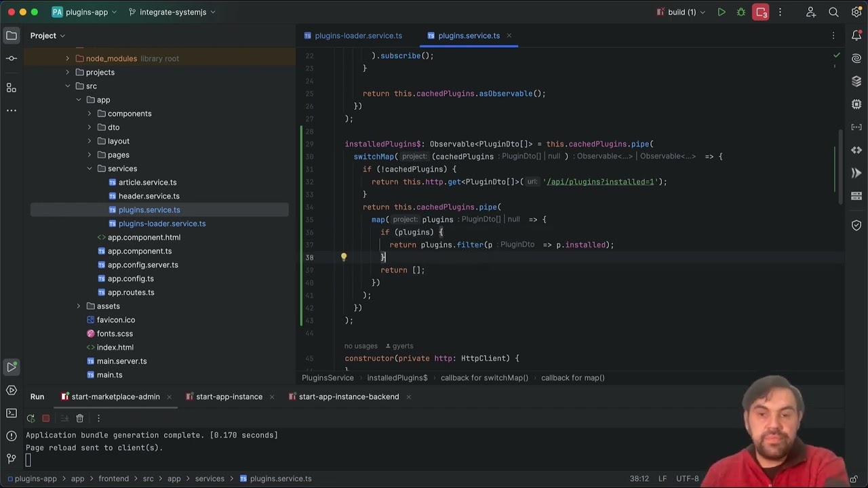Screen dimensions: 868x488
Task: Open IDE settings gear
Action: coord(856,12)
